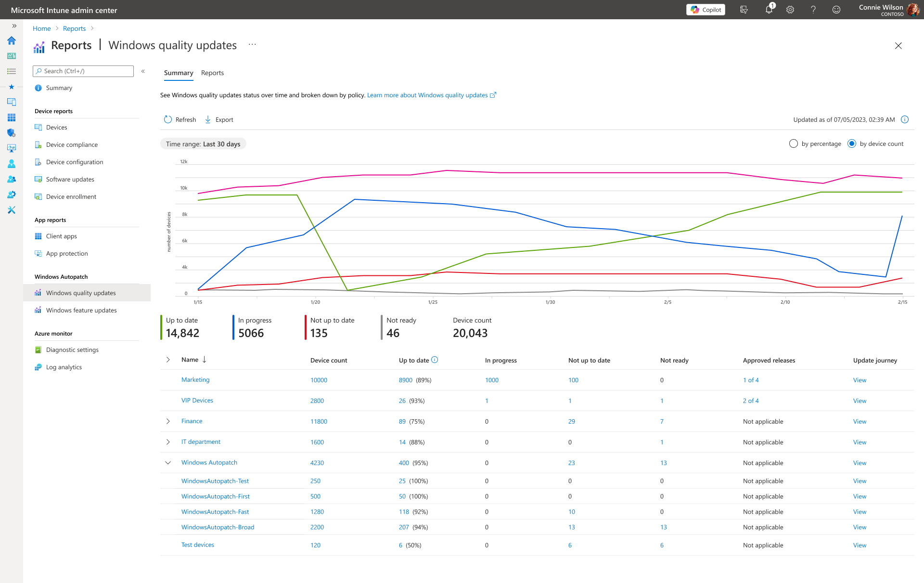This screenshot has height=583, width=924.
Task: Select the by device count radio button
Action: tap(852, 143)
